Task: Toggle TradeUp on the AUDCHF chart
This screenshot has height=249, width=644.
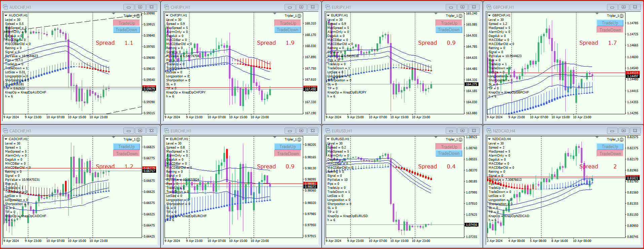Action: pyautogui.click(x=127, y=23)
